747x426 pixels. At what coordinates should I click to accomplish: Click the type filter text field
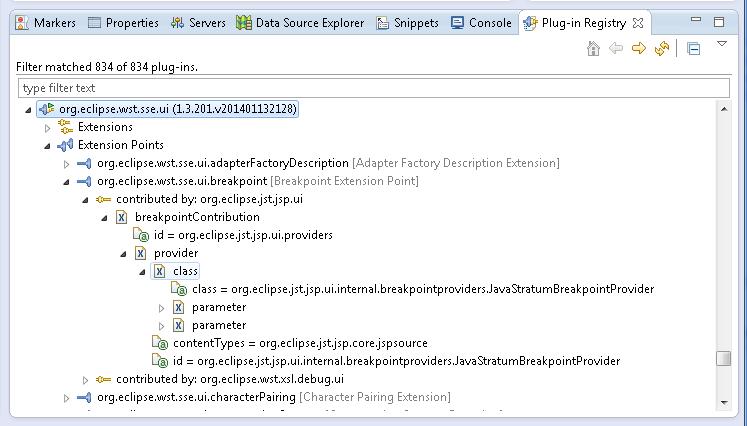374,88
